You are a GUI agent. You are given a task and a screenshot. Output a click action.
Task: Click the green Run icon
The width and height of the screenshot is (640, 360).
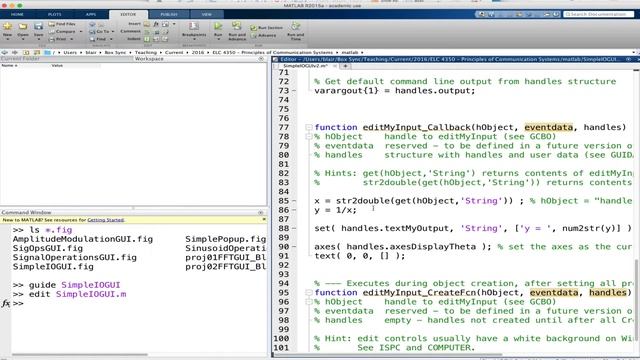(218, 27)
